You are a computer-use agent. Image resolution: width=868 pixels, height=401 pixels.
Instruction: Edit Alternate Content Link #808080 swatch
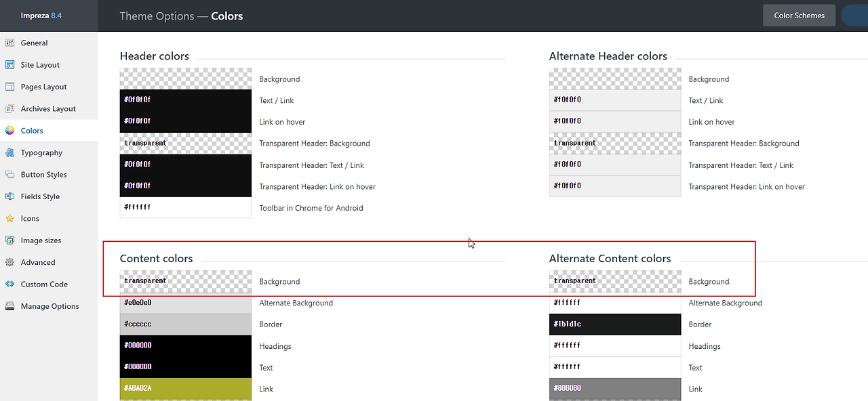pyautogui.click(x=615, y=389)
